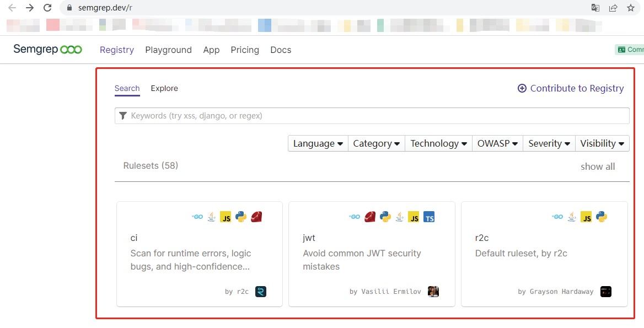Click the lock icon in address bar

tap(69, 8)
